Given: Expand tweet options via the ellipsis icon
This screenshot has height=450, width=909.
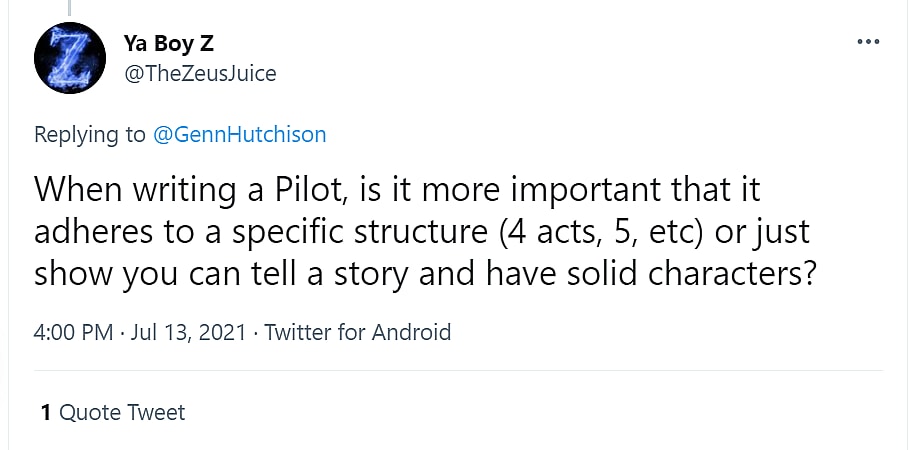Looking at the screenshot, I should click(866, 43).
